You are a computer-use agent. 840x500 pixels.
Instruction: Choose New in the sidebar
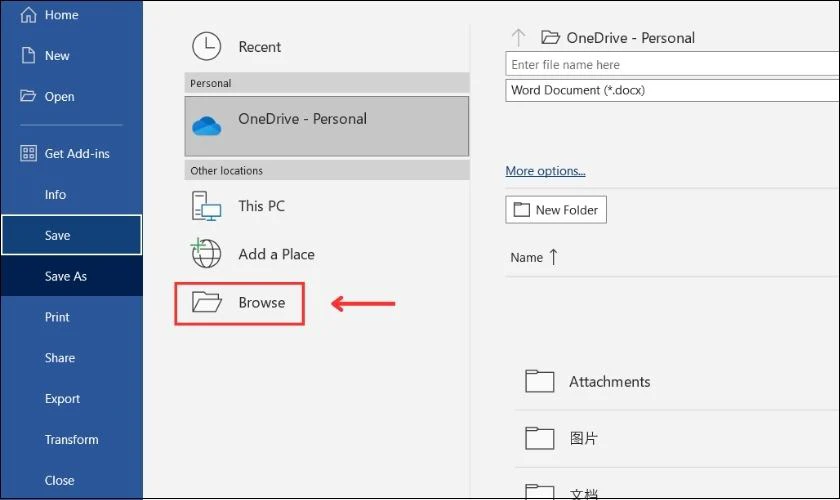pos(72,55)
